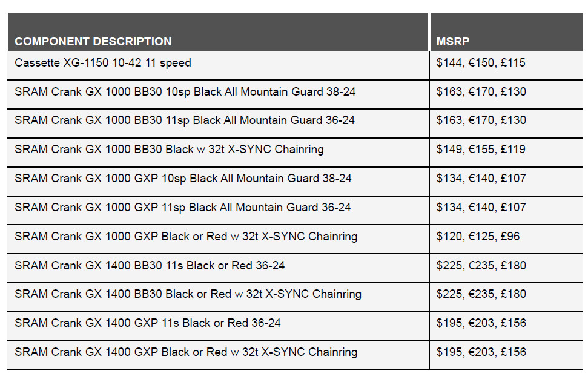
Task: Click the MSRP column header
Action: click(x=453, y=42)
